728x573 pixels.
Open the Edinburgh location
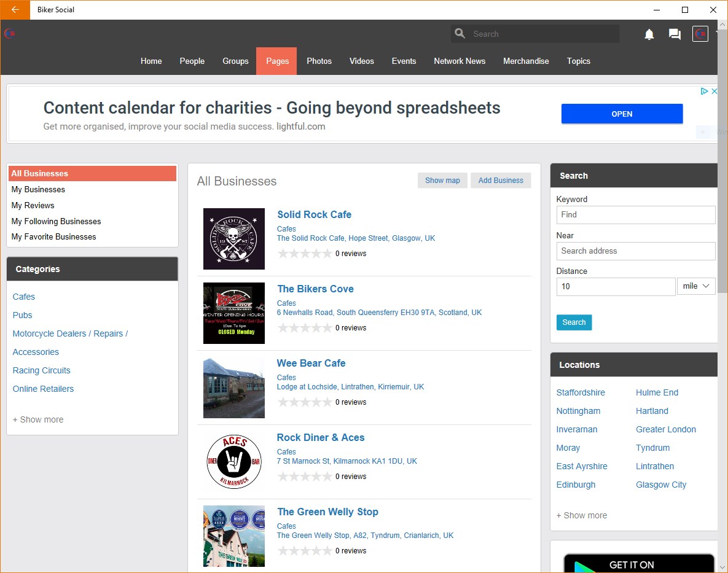pyautogui.click(x=576, y=485)
